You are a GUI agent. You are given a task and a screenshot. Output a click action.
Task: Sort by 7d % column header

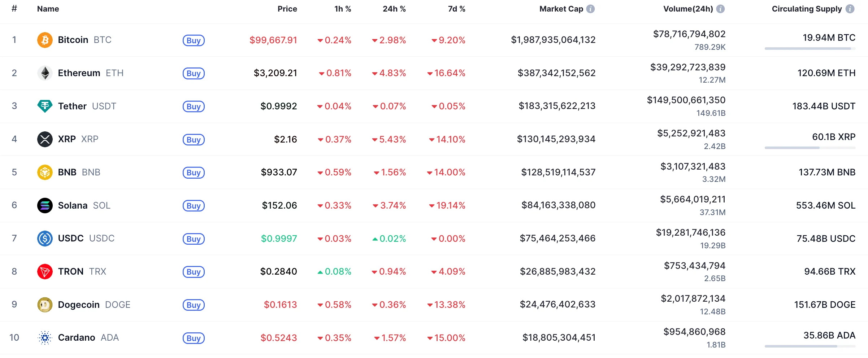pyautogui.click(x=456, y=9)
